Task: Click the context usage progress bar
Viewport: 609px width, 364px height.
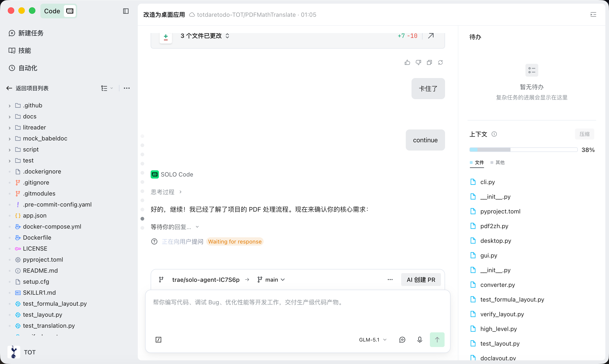Action: (523, 150)
